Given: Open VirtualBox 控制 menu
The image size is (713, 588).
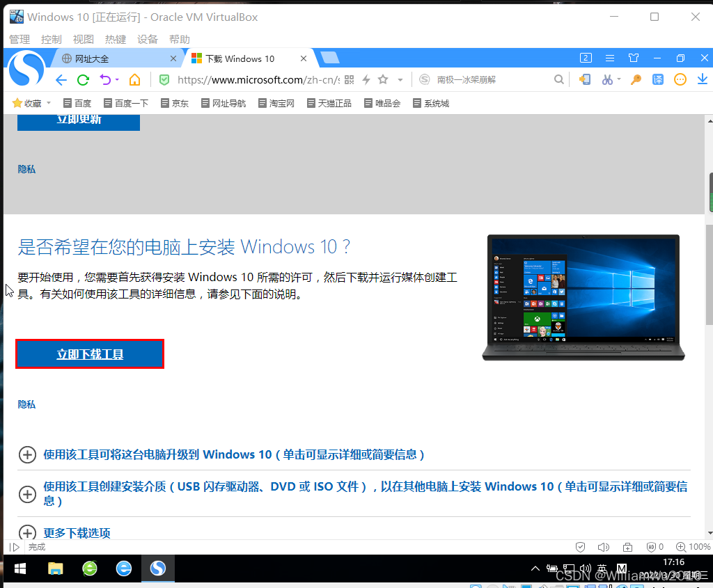Looking at the screenshot, I should (x=52, y=40).
